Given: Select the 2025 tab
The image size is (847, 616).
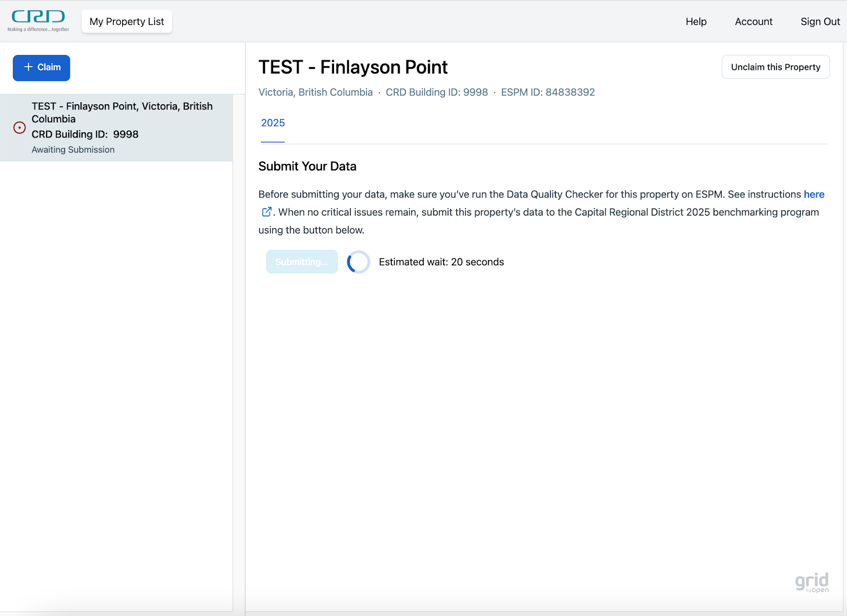Looking at the screenshot, I should (273, 123).
